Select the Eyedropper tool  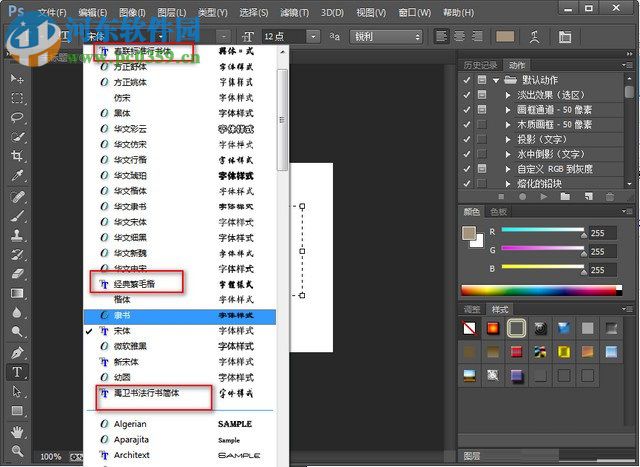point(17,176)
